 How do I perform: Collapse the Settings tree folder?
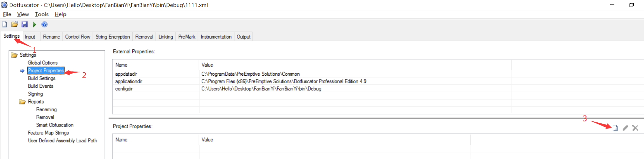[14, 55]
